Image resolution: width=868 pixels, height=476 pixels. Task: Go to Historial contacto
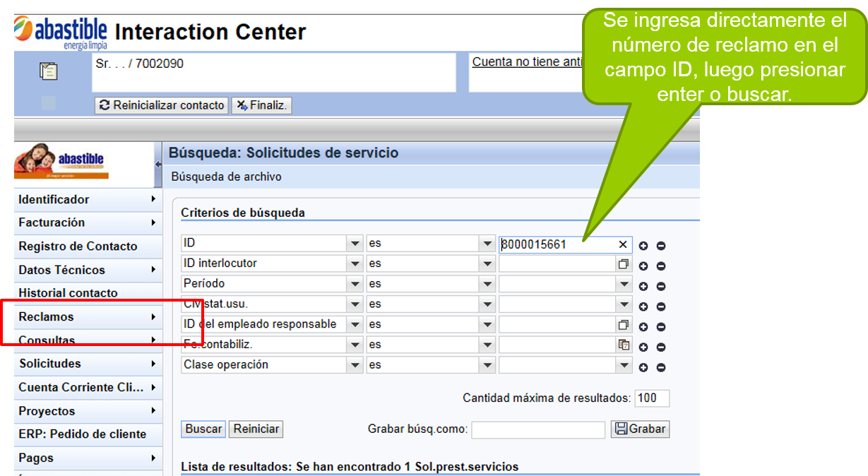88,293
